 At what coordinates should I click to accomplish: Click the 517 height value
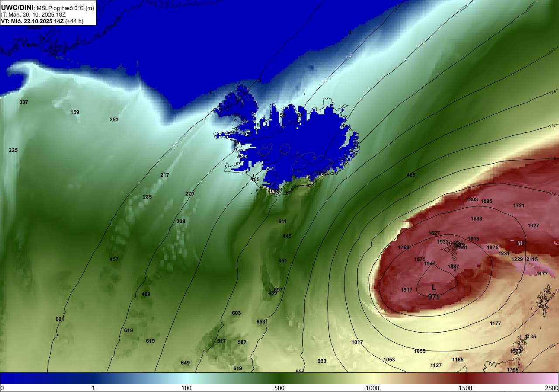click(x=221, y=341)
